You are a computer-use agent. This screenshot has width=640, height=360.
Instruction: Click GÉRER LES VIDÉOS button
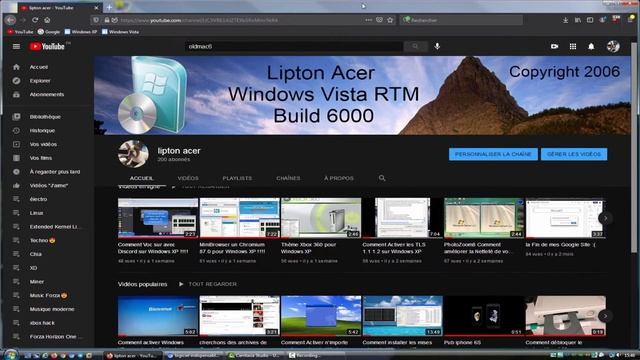point(574,154)
